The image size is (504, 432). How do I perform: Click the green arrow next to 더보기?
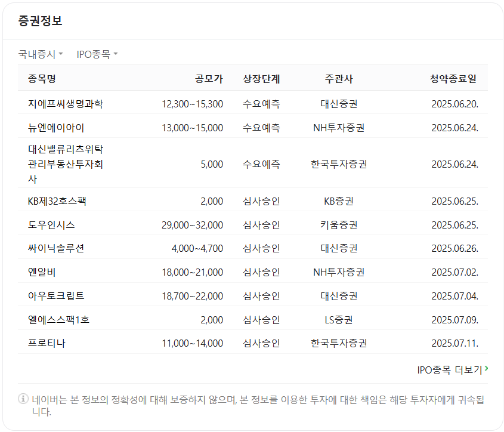coord(486,368)
